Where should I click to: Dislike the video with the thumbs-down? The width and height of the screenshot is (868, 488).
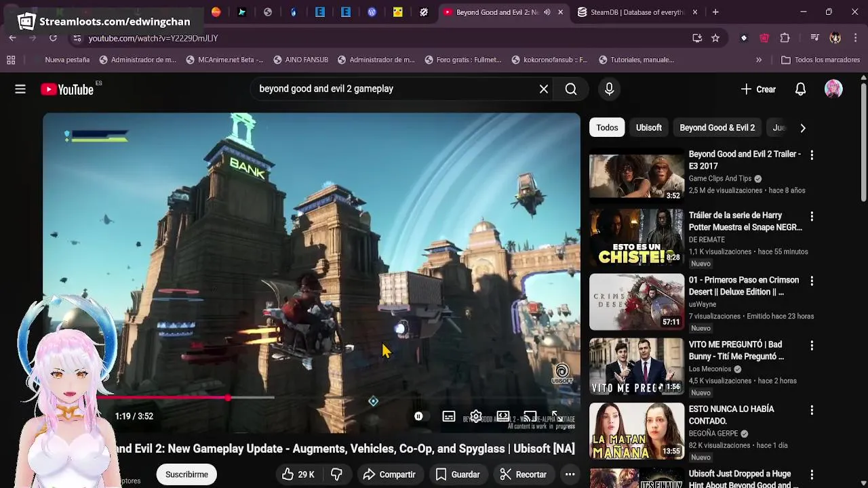pyautogui.click(x=337, y=474)
